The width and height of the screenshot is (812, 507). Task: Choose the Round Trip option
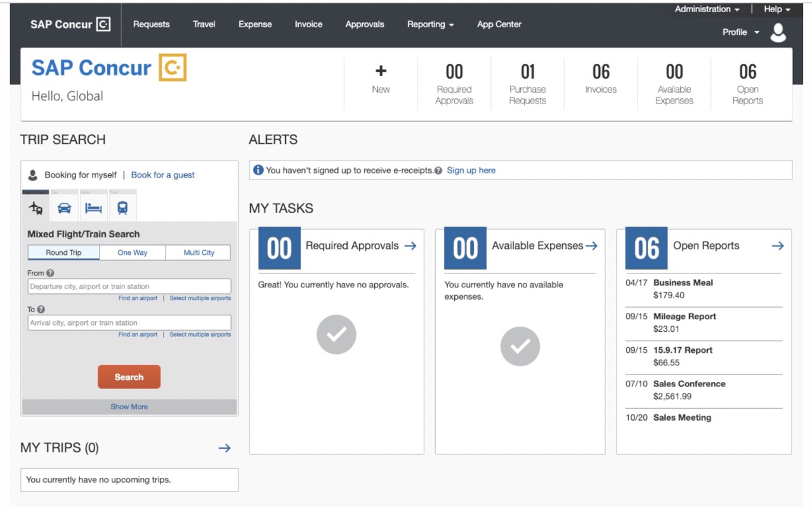63,253
